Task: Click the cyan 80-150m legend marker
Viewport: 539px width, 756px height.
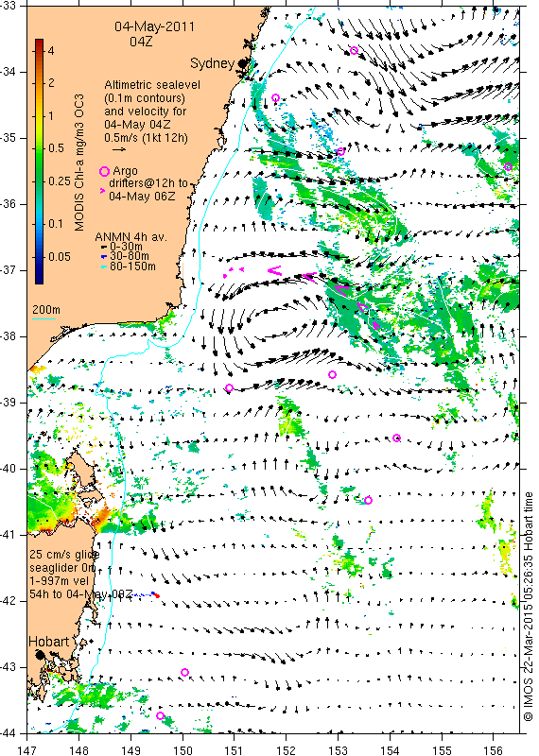Action: pos(104,266)
